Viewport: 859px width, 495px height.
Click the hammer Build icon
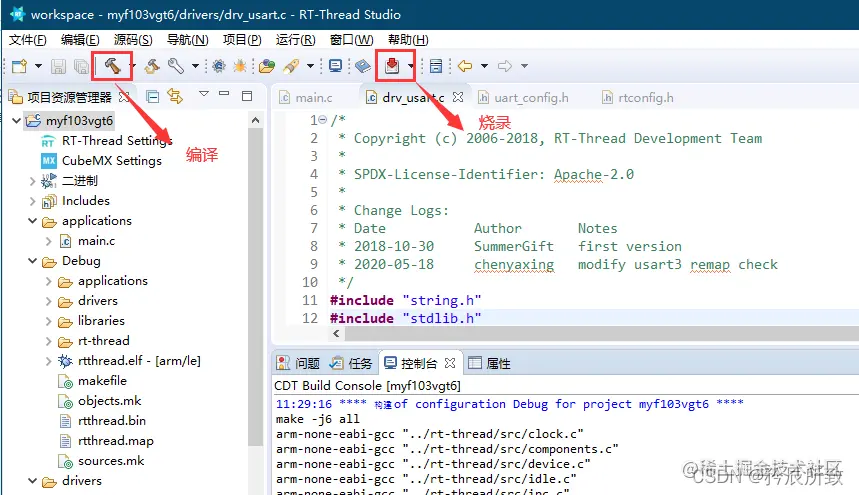[x=112, y=66]
